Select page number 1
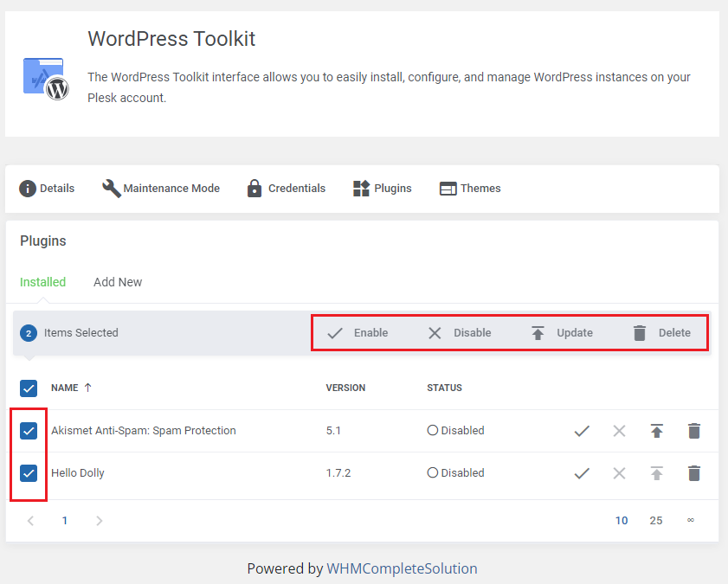The width and height of the screenshot is (728, 584). [x=65, y=521]
